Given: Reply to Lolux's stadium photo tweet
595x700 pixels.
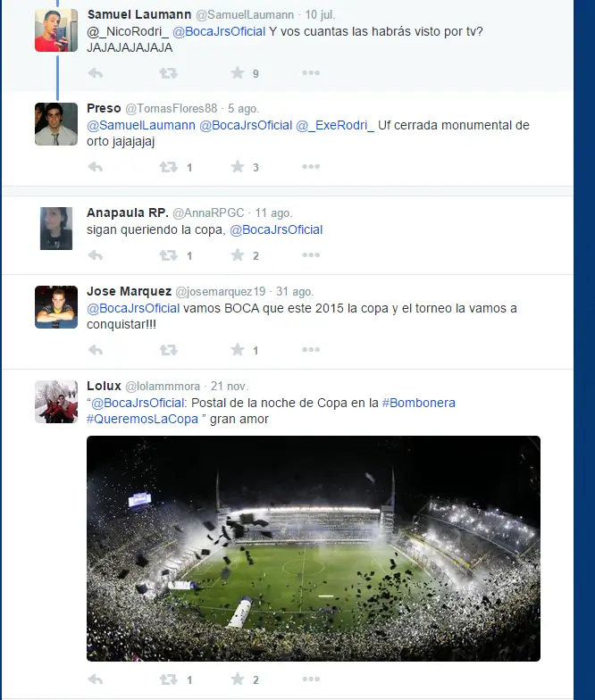Looking at the screenshot, I should pos(95,679).
